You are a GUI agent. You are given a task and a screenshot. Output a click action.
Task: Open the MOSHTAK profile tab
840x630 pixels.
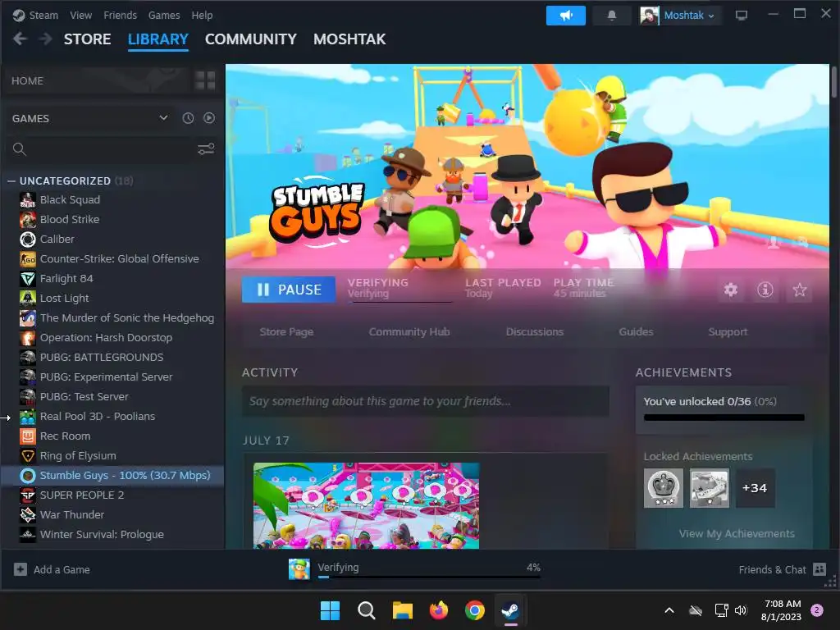pos(349,39)
